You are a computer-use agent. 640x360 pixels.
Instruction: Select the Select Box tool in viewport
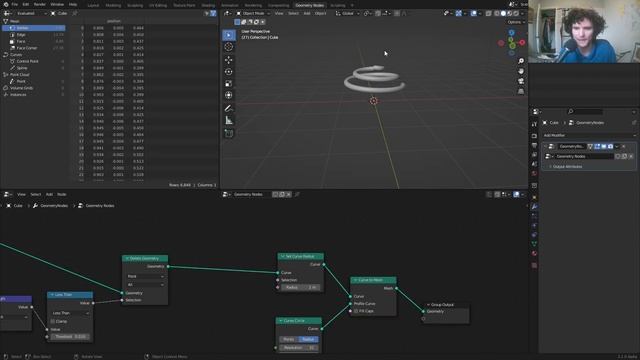point(229,35)
